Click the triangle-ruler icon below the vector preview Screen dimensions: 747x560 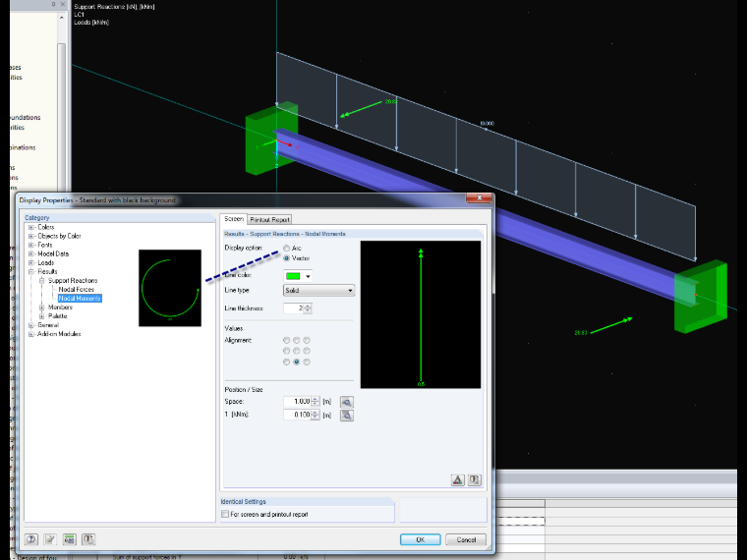[457, 479]
